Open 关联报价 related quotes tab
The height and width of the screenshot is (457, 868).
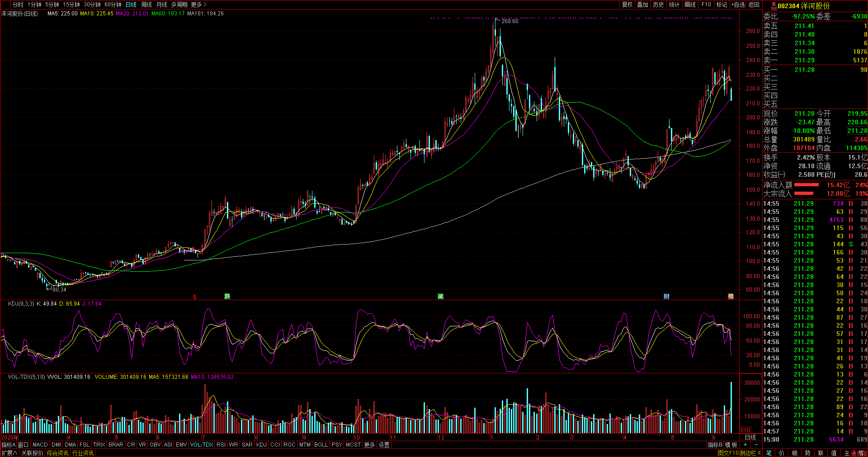32,453
